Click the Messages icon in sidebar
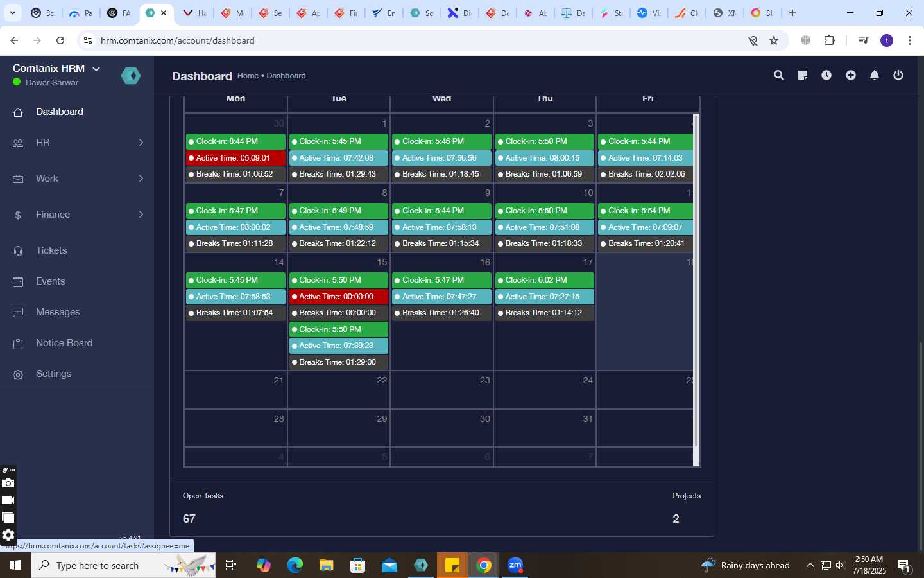The height and width of the screenshot is (578, 924). pos(18,313)
